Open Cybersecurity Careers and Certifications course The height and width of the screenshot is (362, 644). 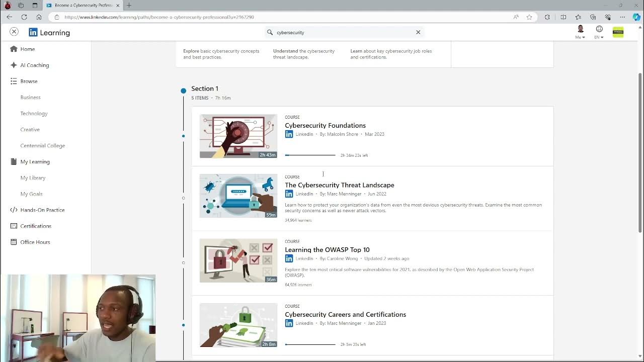(x=345, y=314)
